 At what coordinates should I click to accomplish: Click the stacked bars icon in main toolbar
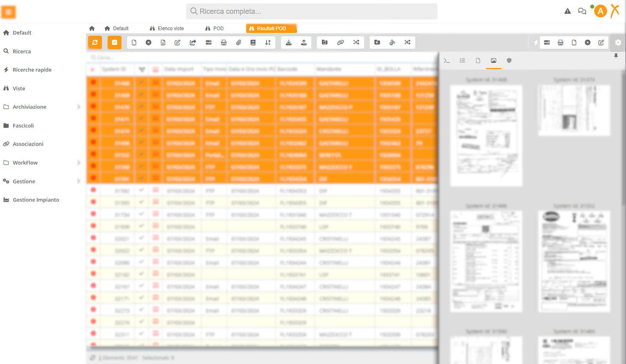click(x=208, y=42)
